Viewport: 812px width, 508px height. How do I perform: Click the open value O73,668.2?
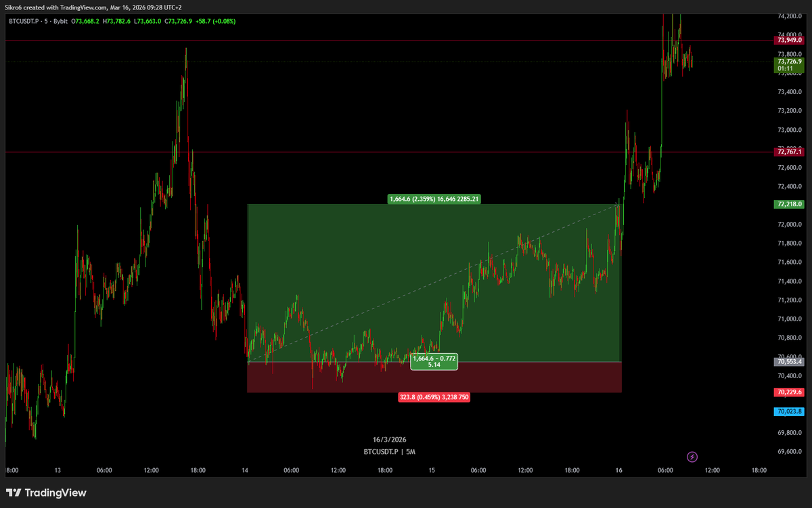[84, 21]
